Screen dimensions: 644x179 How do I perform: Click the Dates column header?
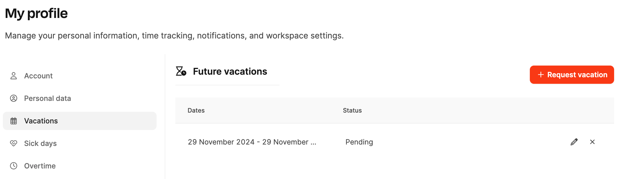[x=196, y=111]
